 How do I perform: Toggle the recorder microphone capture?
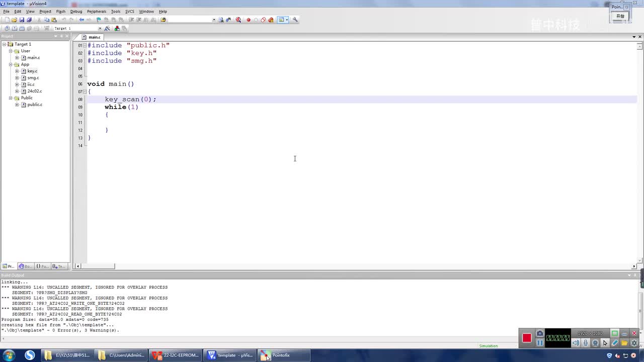click(x=586, y=343)
